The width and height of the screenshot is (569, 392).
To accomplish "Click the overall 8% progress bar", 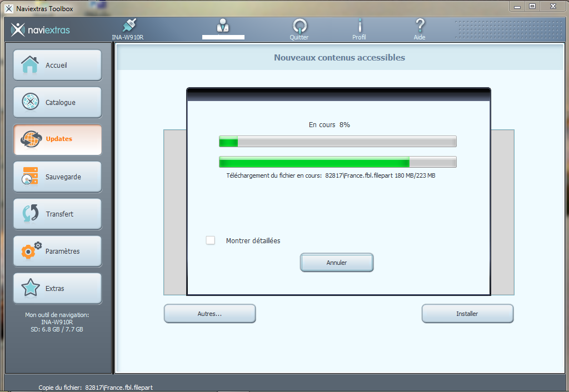I will [337, 142].
